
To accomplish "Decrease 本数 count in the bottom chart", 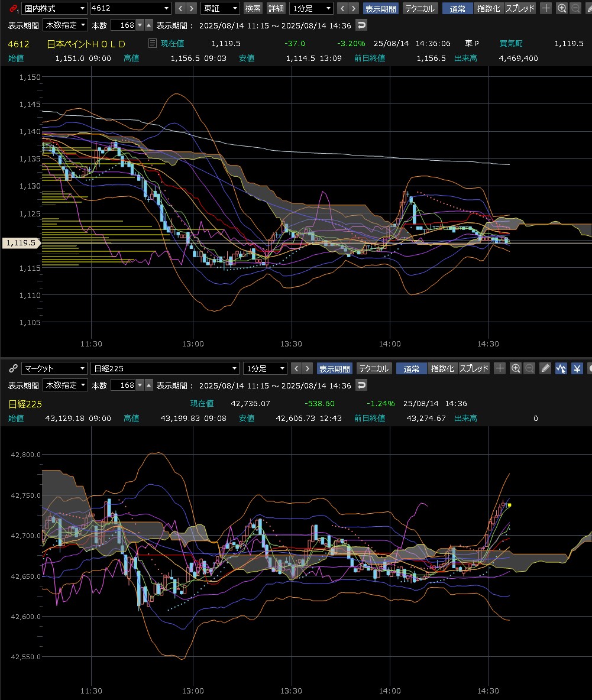I will (140, 385).
